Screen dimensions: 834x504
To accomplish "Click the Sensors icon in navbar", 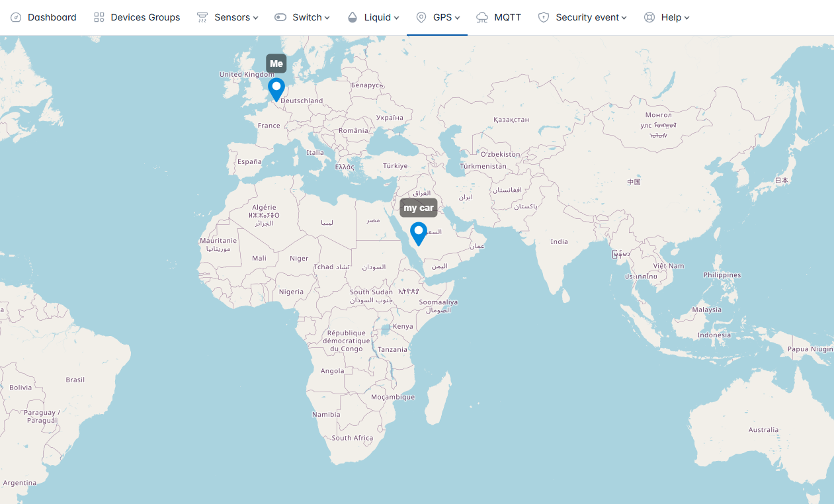I will 202,17.
